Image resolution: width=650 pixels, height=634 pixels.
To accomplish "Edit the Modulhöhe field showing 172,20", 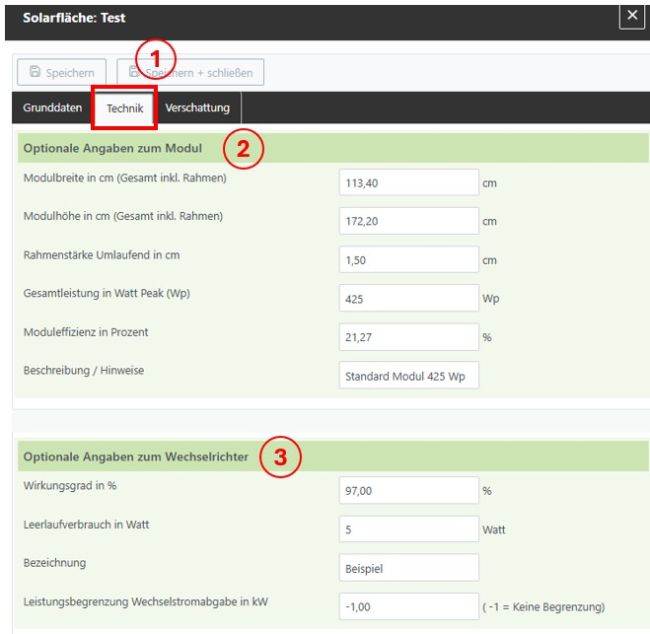I will [409, 221].
